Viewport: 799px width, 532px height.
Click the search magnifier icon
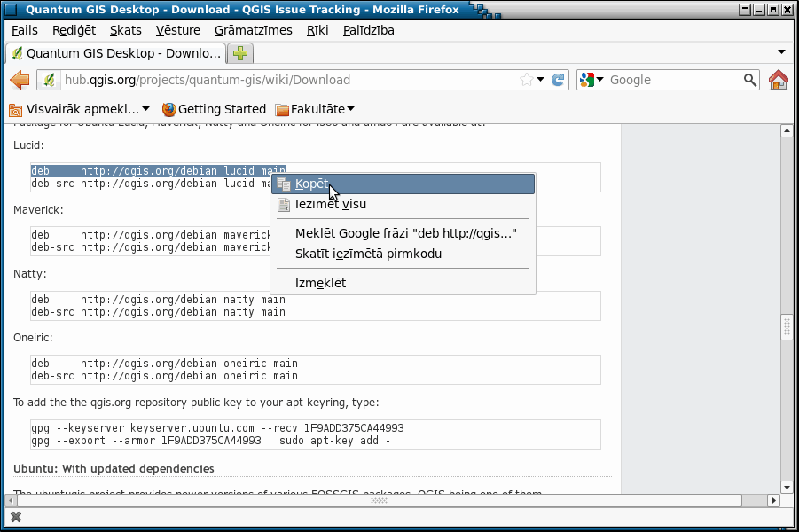[x=749, y=80]
